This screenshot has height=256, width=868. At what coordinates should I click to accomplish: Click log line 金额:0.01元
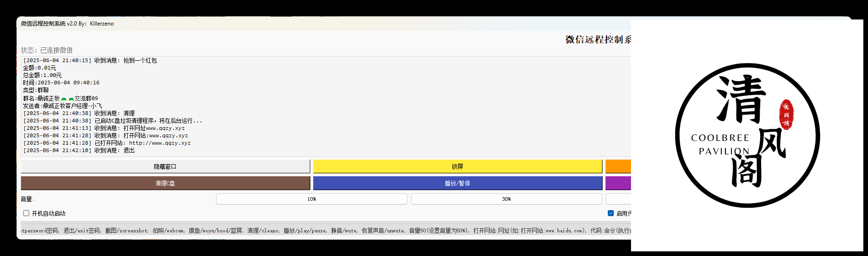39,68
